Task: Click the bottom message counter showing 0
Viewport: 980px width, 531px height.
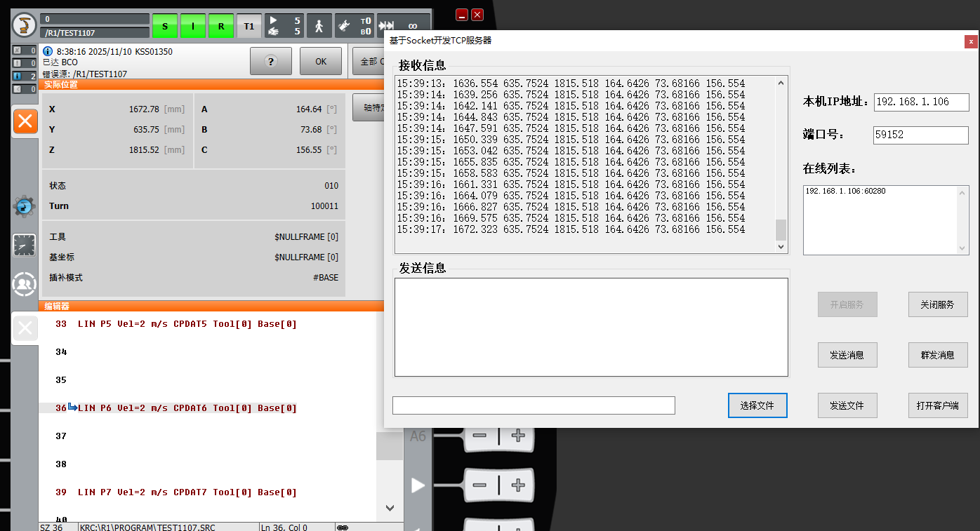Action: [x=25, y=89]
